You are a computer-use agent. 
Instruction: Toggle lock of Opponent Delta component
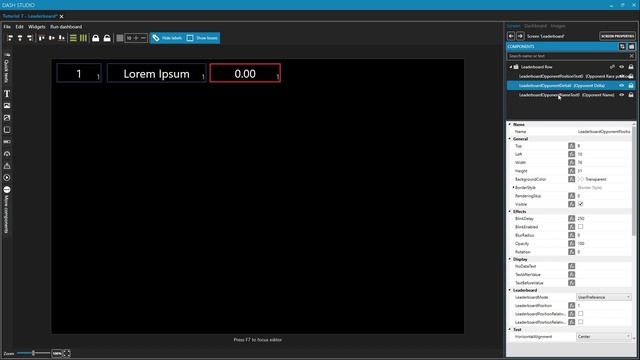631,86
